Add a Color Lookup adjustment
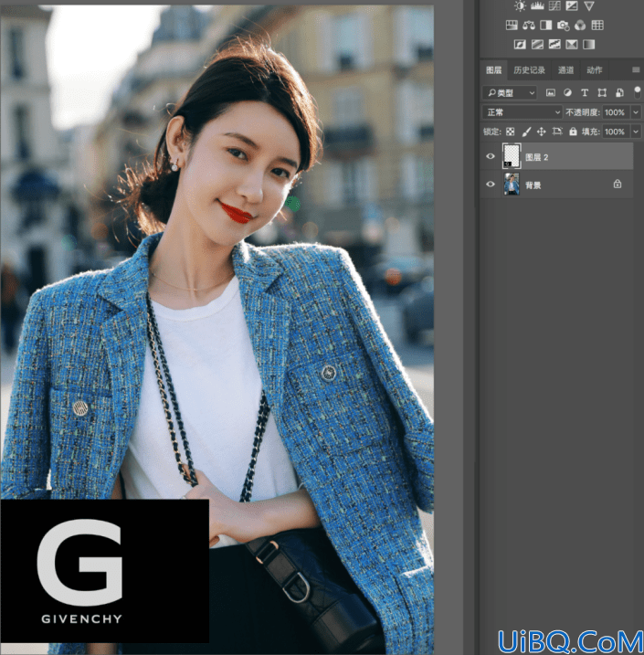The image size is (644, 655). [597, 26]
